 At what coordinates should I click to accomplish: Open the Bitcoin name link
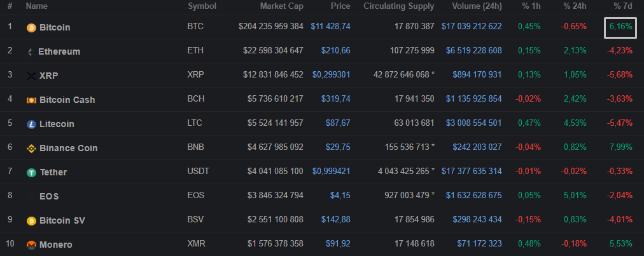(55, 27)
